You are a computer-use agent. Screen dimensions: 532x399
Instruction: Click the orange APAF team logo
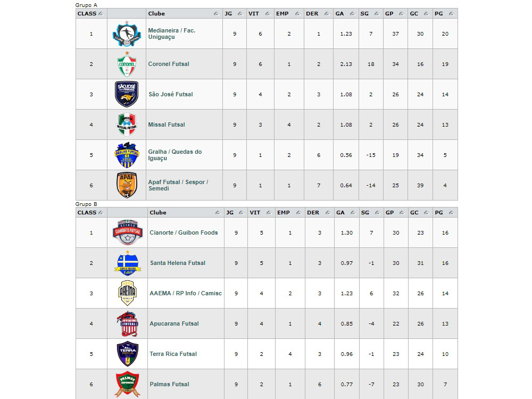(127, 185)
